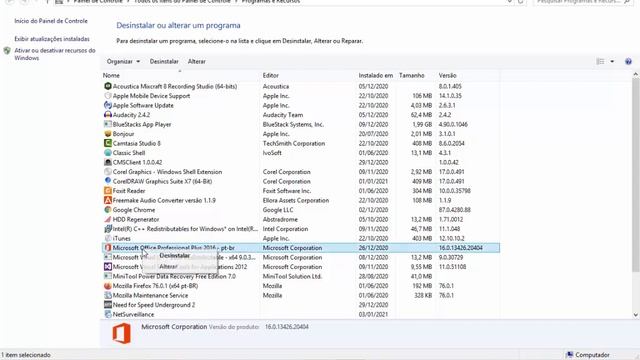This screenshot has width=640, height=360.
Task: Click the change view layout icon
Action: pos(600,62)
